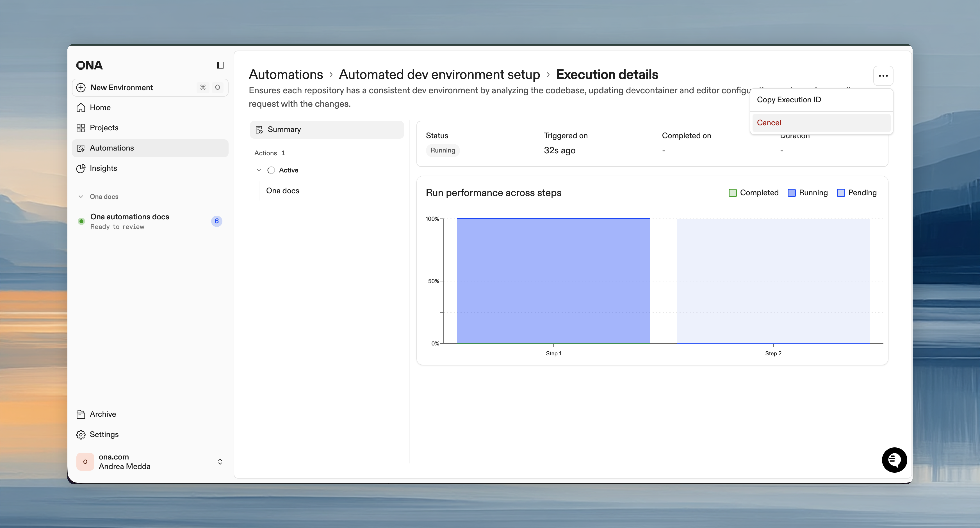The height and width of the screenshot is (528, 980).
Task: Click the Settings gear icon
Action: click(81, 434)
